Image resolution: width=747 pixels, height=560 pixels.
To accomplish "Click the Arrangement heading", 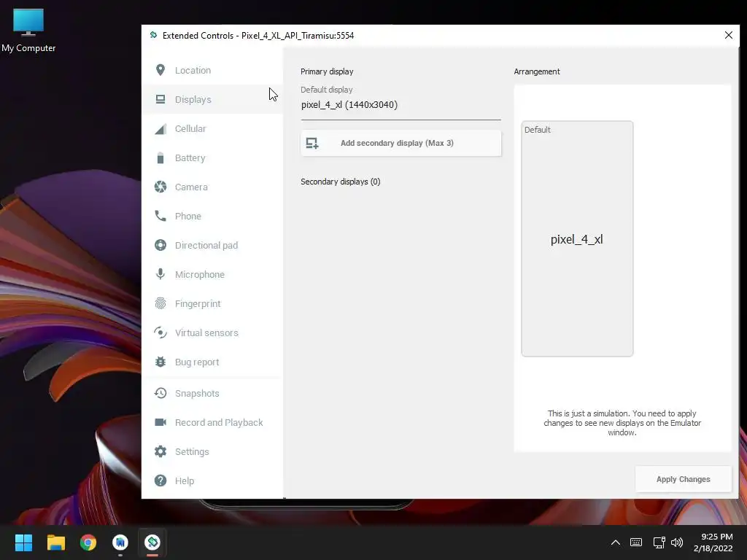I will pyautogui.click(x=537, y=71).
